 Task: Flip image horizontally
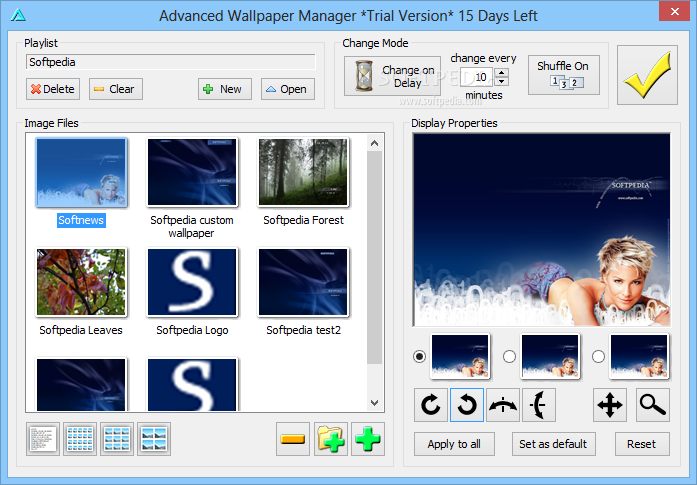click(x=503, y=405)
